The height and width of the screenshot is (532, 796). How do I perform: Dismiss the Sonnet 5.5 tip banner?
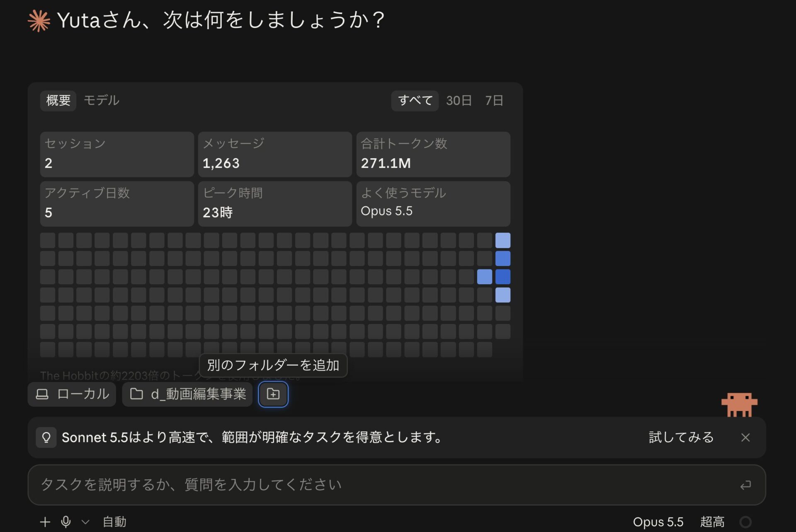tap(745, 438)
